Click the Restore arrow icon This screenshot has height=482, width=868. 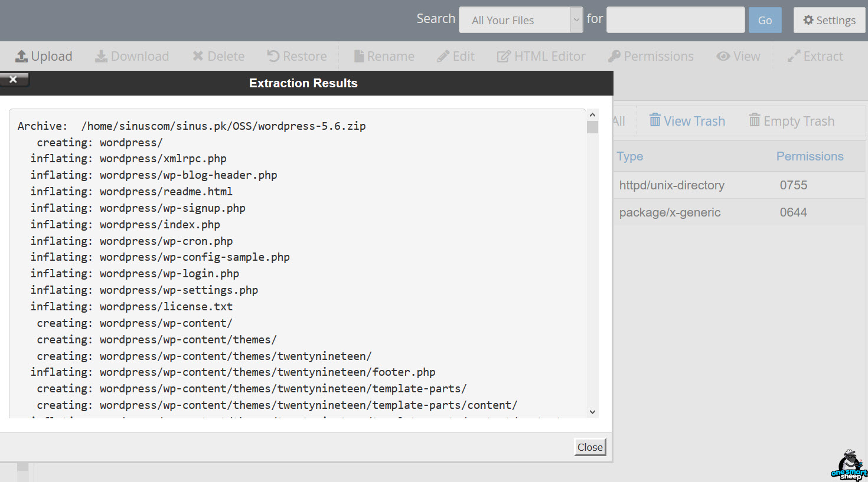(273, 56)
